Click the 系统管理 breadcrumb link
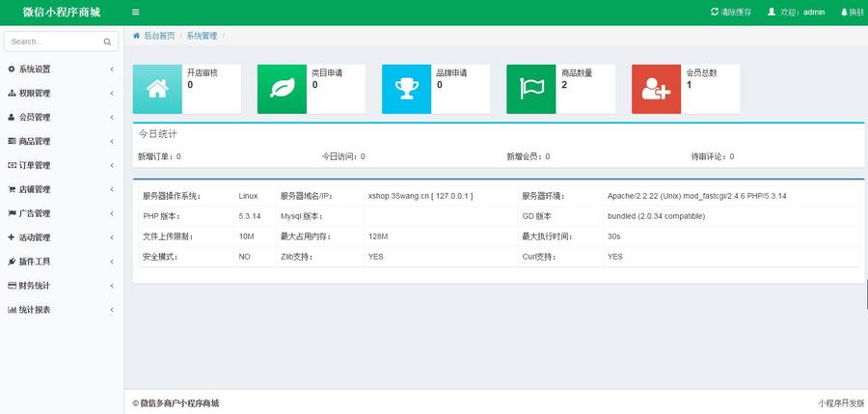The image size is (868, 414). (202, 36)
